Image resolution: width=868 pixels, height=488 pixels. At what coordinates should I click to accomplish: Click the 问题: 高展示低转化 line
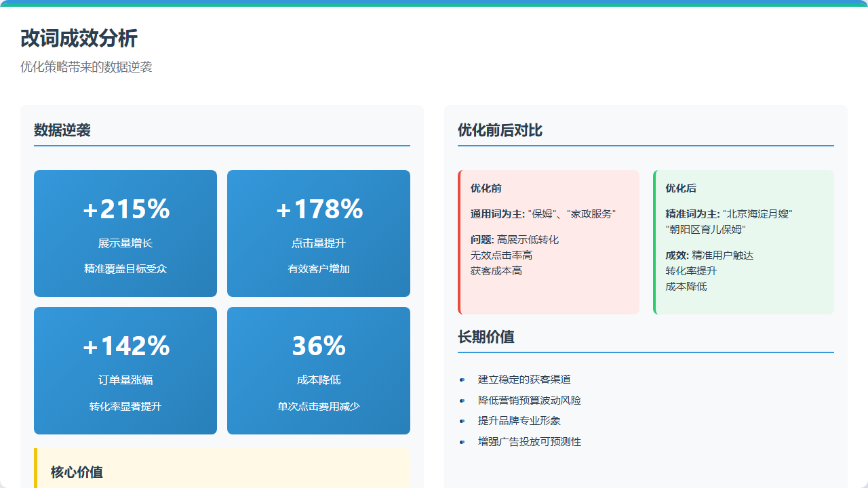click(515, 240)
